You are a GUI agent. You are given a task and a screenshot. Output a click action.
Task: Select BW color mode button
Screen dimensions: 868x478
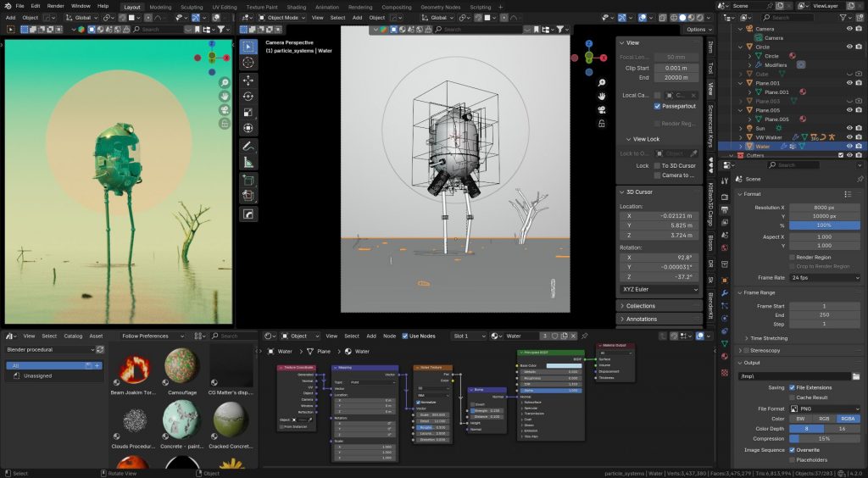point(800,419)
